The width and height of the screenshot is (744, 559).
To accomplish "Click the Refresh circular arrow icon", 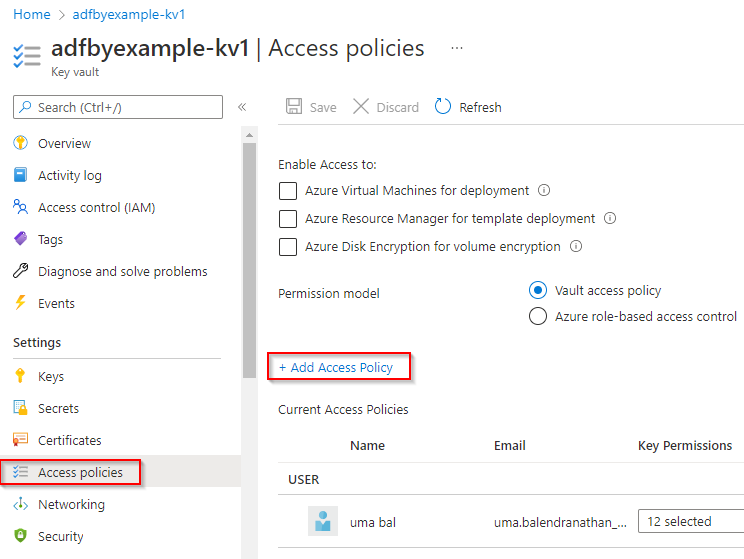I will pos(443,106).
